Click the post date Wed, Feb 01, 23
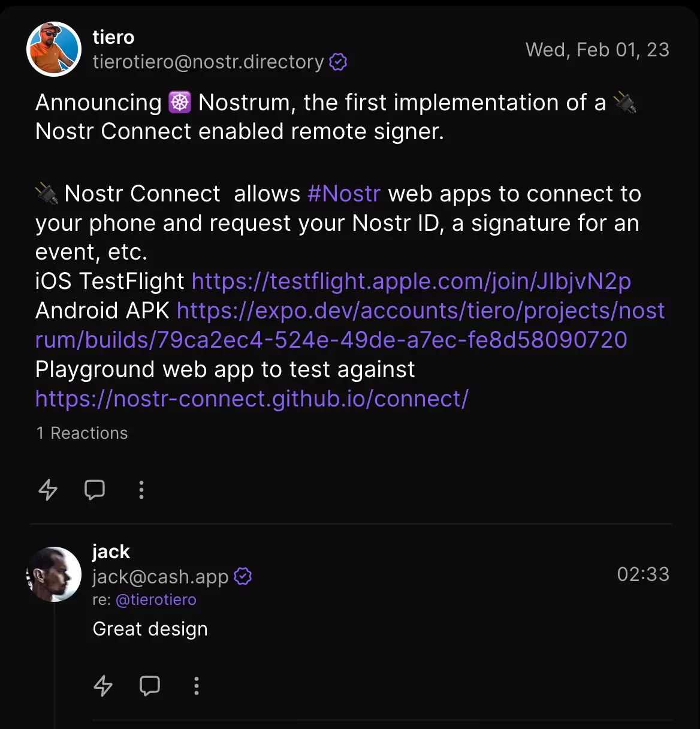 597,50
